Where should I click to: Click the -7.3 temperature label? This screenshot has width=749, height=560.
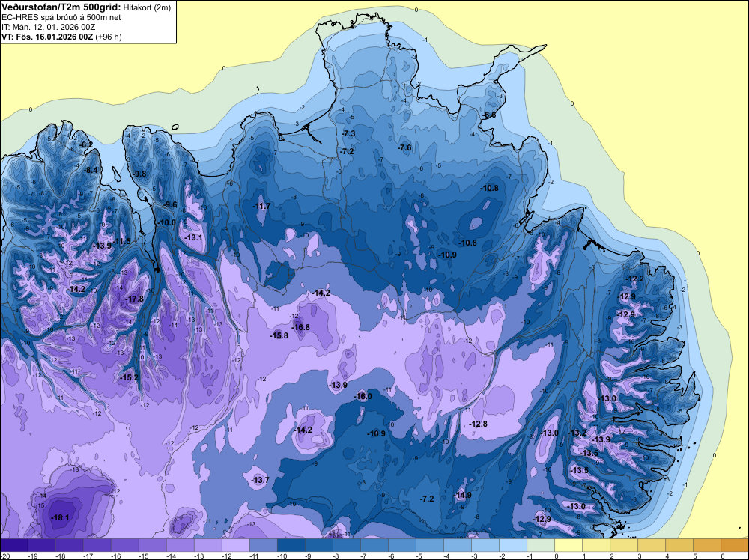click(x=349, y=133)
